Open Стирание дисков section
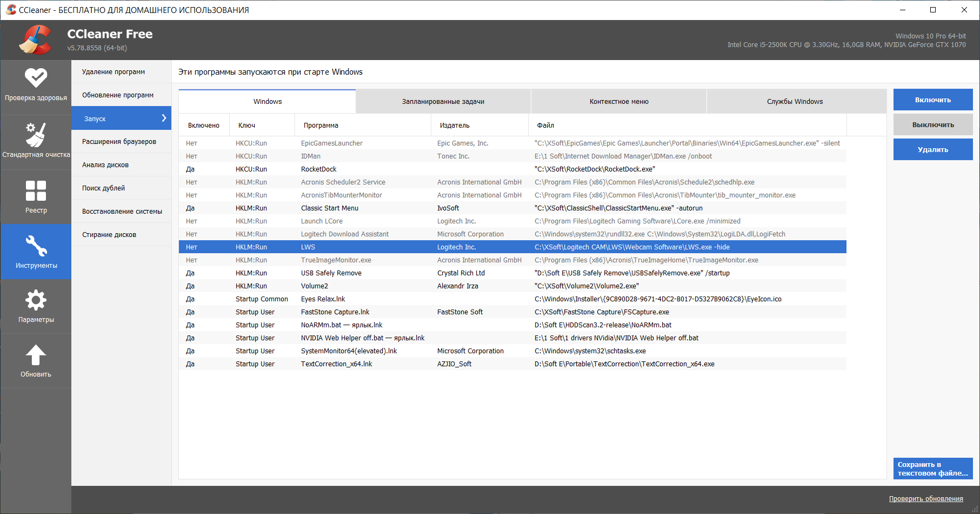 coord(121,235)
